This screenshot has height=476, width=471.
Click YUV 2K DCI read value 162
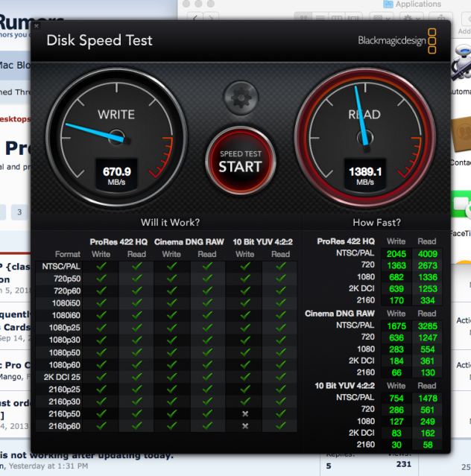pos(427,434)
